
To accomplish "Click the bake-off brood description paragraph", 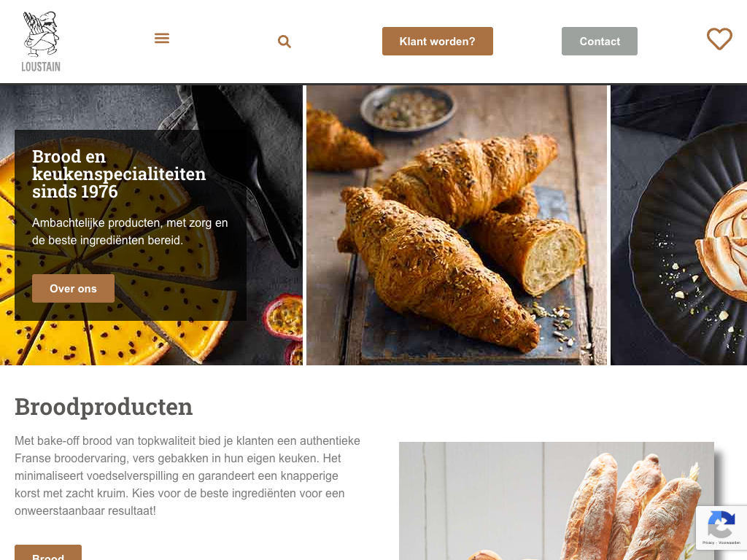I will click(x=187, y=475).
